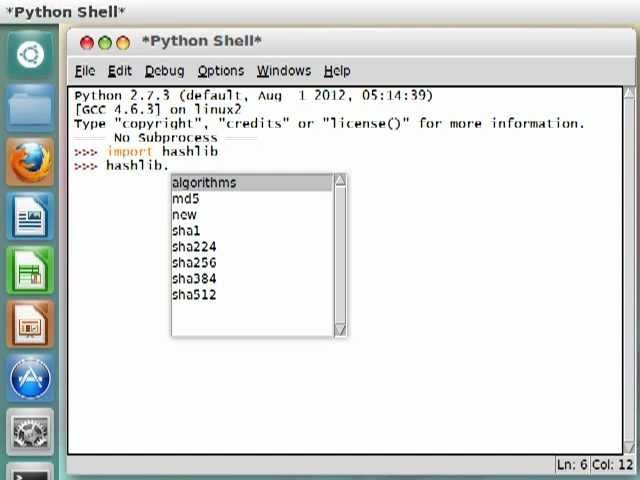Open the Ubuntu Dash home launcher
This screenshot has height=480, width=640.
point(30,53)
